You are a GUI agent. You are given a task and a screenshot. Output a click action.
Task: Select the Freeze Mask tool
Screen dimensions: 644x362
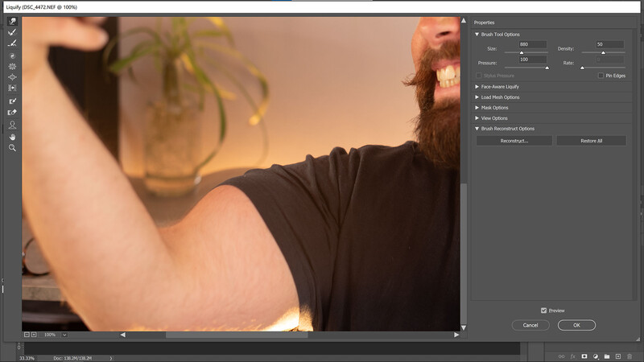point(12,101)
